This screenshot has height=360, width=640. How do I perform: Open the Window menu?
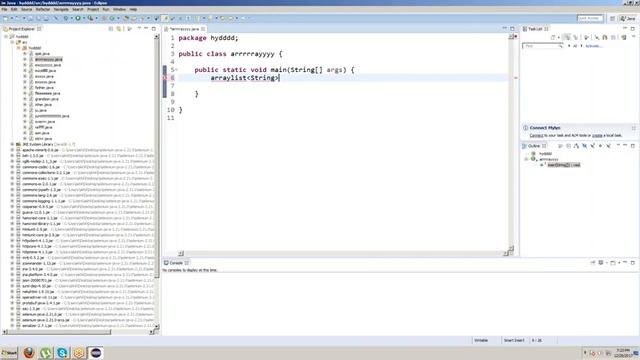coord(119,9)
